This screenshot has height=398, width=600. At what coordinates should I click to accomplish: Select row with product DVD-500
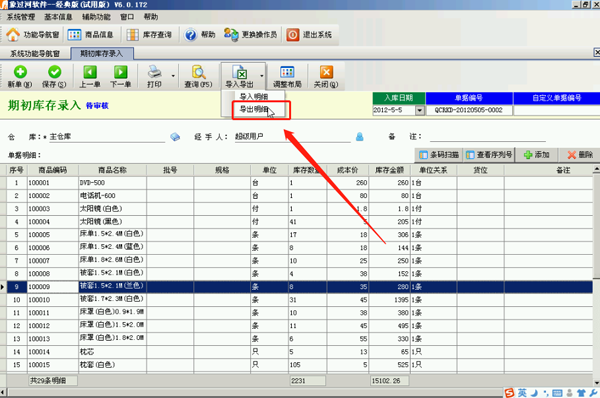click(300, 183)
